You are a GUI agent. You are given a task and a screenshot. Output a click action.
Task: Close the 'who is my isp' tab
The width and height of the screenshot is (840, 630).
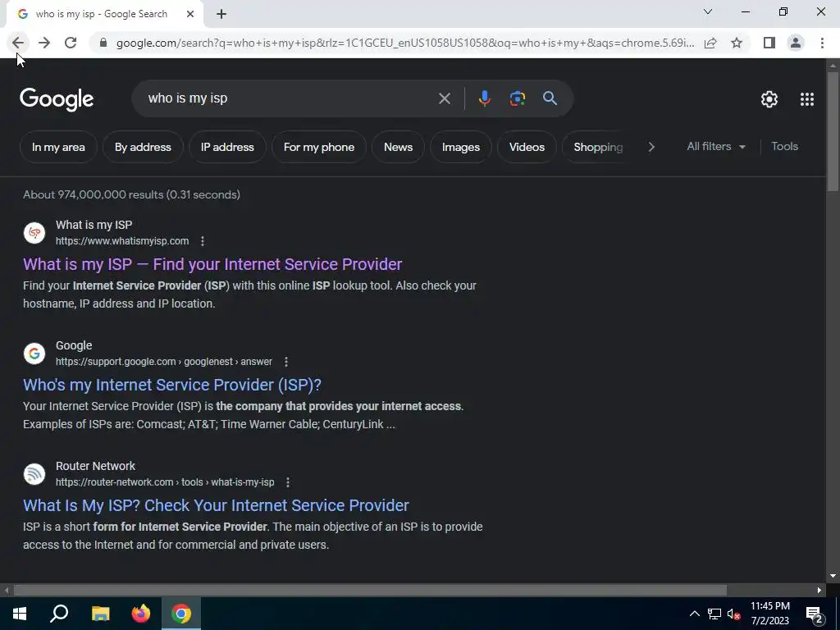point(190,14)
